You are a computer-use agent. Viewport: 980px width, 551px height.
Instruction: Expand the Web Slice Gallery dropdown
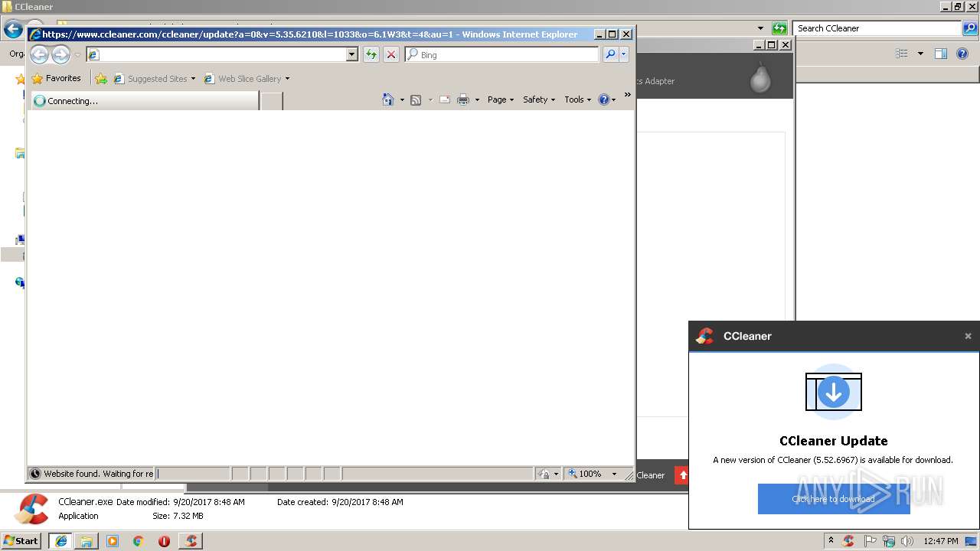tap(287, 79)
